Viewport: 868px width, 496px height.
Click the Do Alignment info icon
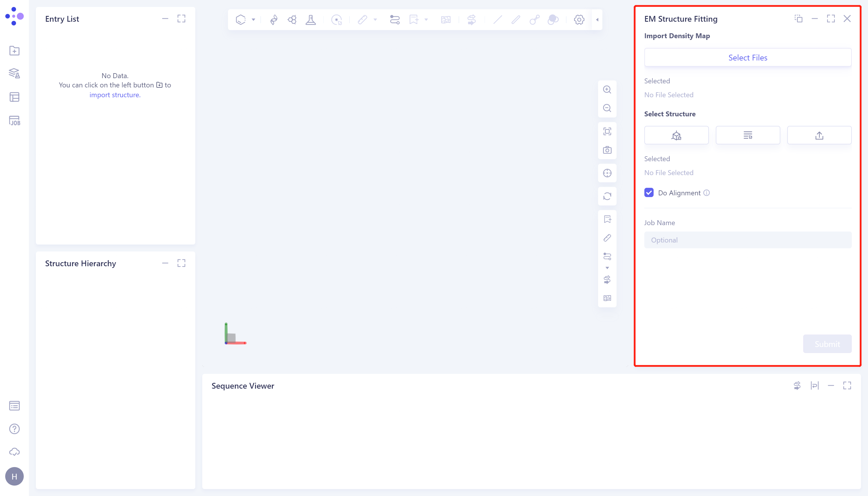pos(707,193)
